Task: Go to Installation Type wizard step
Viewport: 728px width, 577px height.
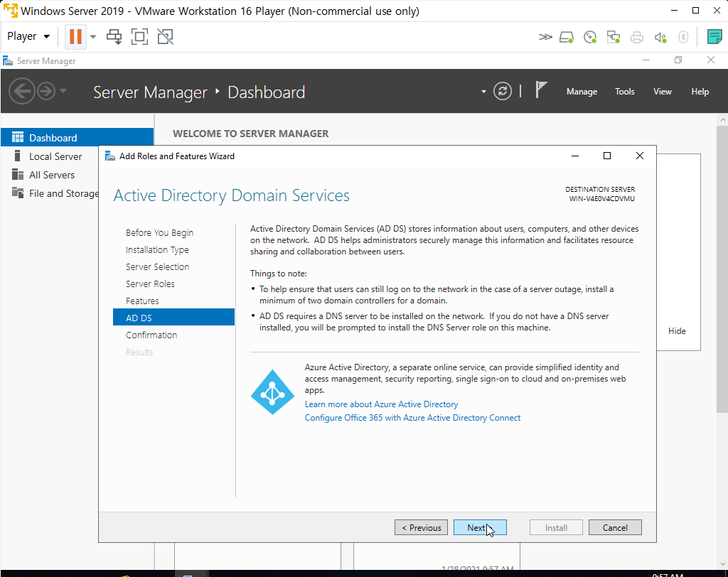Action: 157,249
